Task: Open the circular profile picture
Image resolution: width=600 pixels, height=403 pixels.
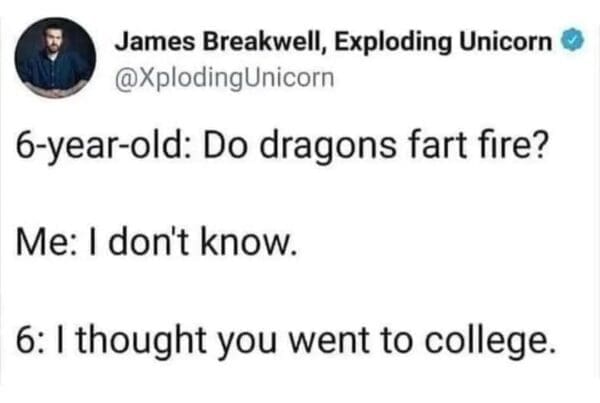Action: point(55,58)
